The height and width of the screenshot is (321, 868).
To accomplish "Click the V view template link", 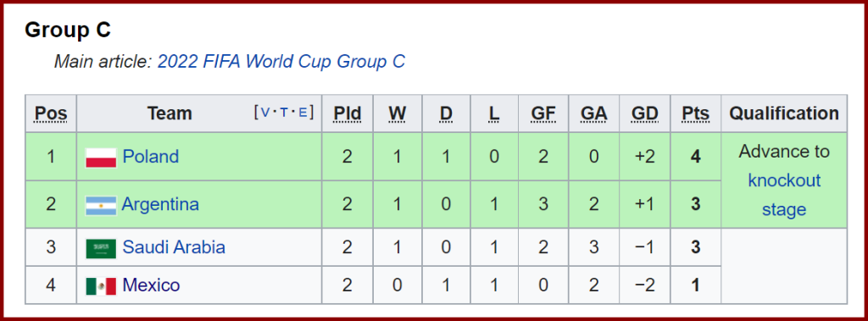I will pyautogui.click(x=265, y=113).
